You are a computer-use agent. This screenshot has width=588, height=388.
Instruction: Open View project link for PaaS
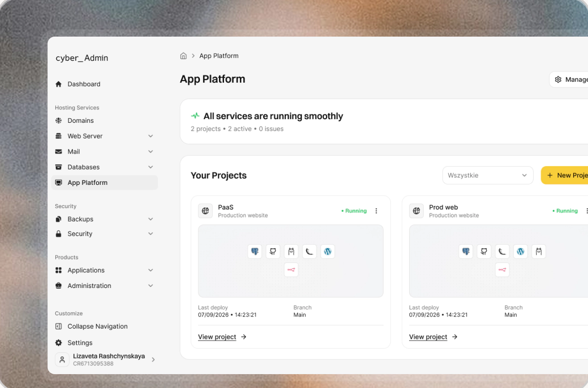222,337
